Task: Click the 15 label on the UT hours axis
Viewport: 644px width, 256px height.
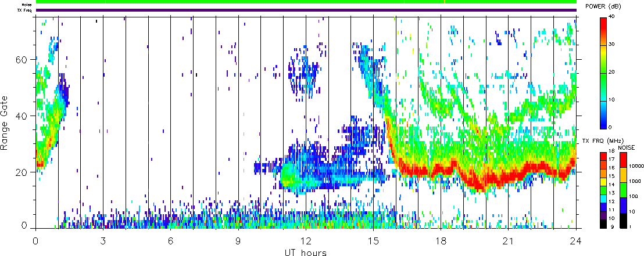Action: click(373, 240)
